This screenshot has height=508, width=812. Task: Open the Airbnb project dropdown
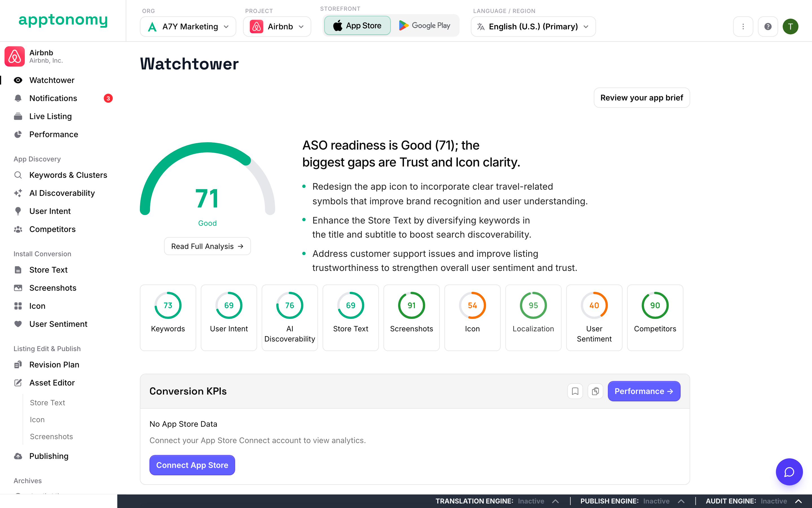(x=277, y=27)
